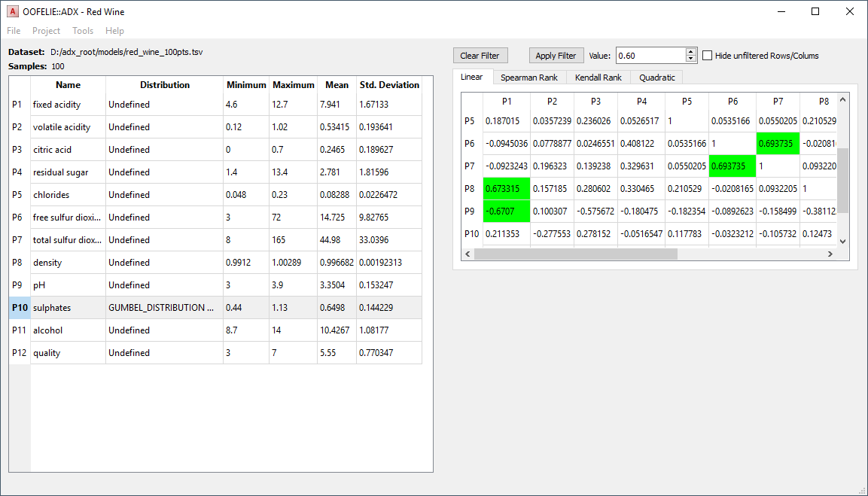The image size is (868, 496).
Task: Open the Project menu
Action: click(x=46, y=31)
